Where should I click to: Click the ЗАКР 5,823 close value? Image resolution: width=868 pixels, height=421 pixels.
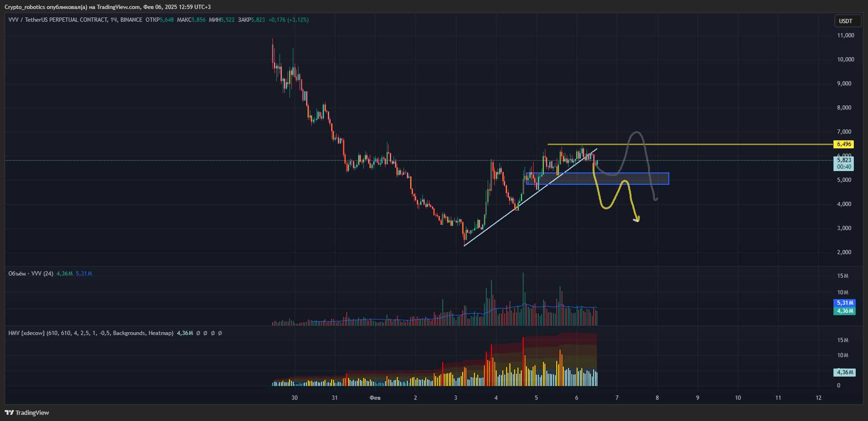pyautogui.click(x=252, y=20)
